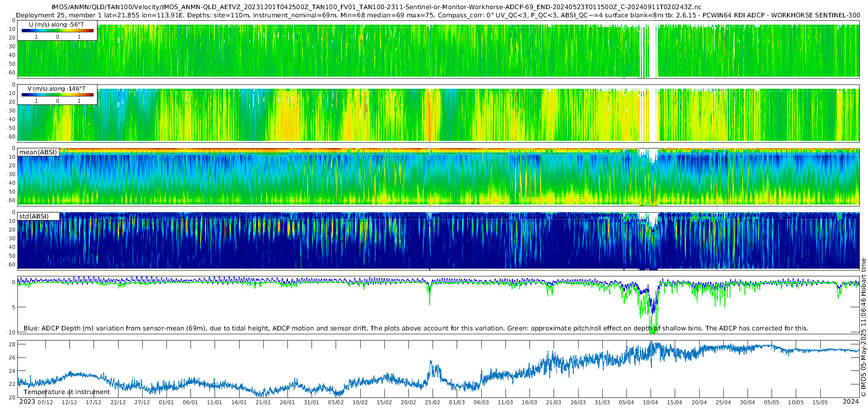Select the '05/04' date tick

click(626, 403)
